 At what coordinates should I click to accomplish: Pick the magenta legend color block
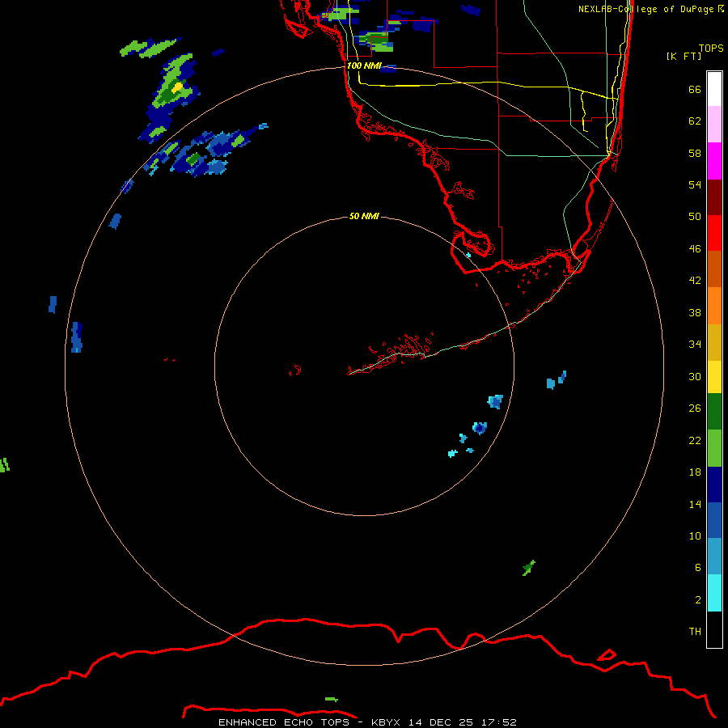[x=714, y=161]
